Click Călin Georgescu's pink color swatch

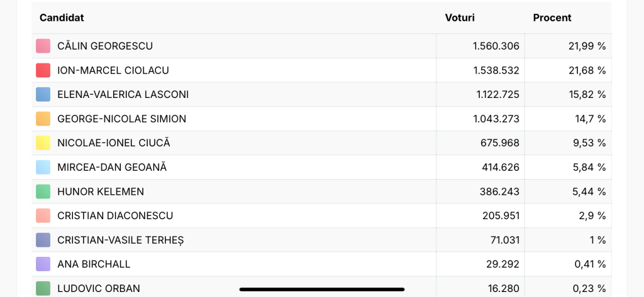point(43,46)
